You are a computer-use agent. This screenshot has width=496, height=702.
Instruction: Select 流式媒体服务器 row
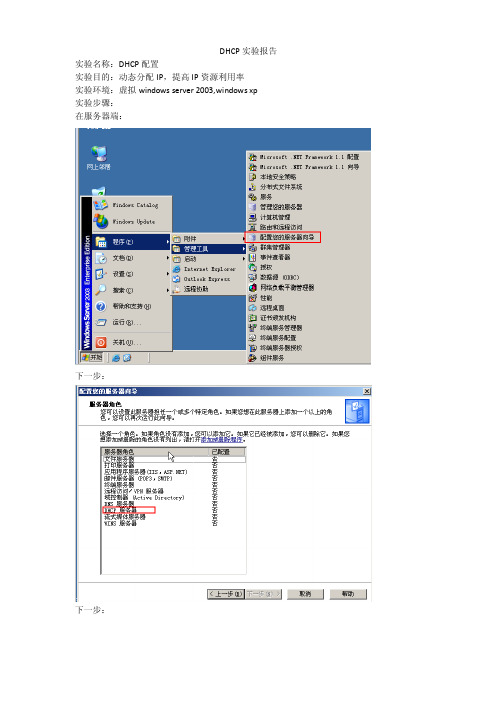(x=174, y=517)
